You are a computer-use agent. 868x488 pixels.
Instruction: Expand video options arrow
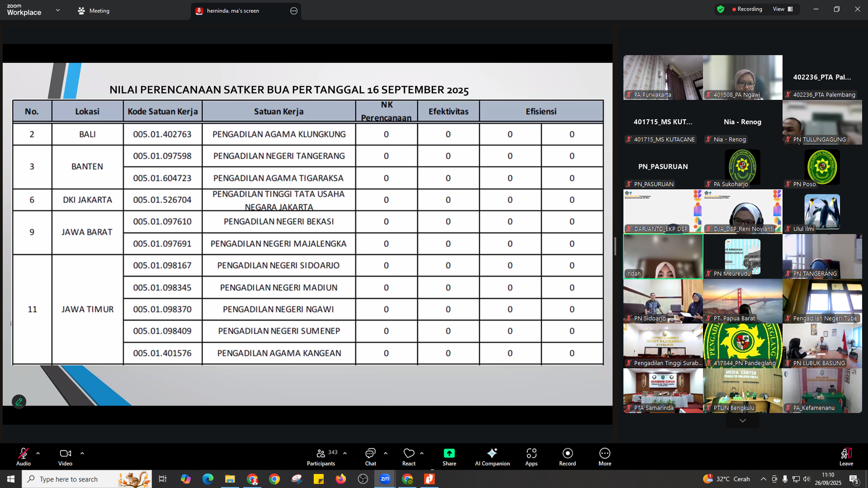click(x=82, y=453)
